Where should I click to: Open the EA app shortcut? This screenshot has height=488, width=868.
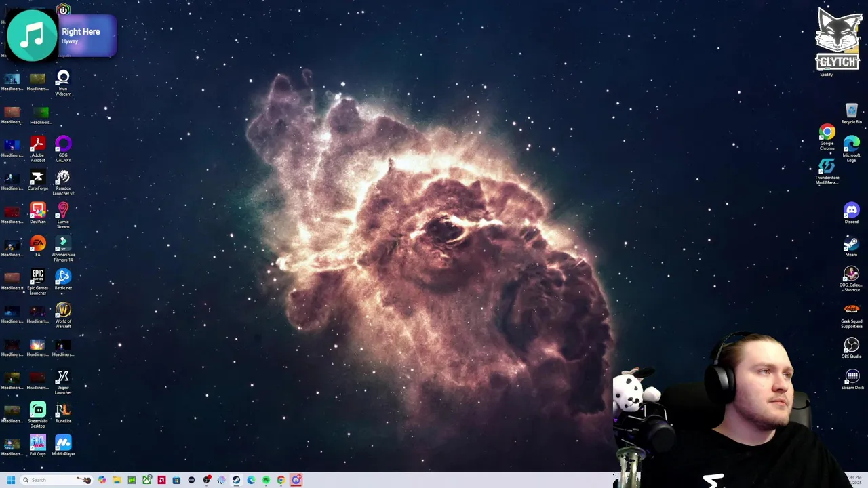(x=37, y=247)
